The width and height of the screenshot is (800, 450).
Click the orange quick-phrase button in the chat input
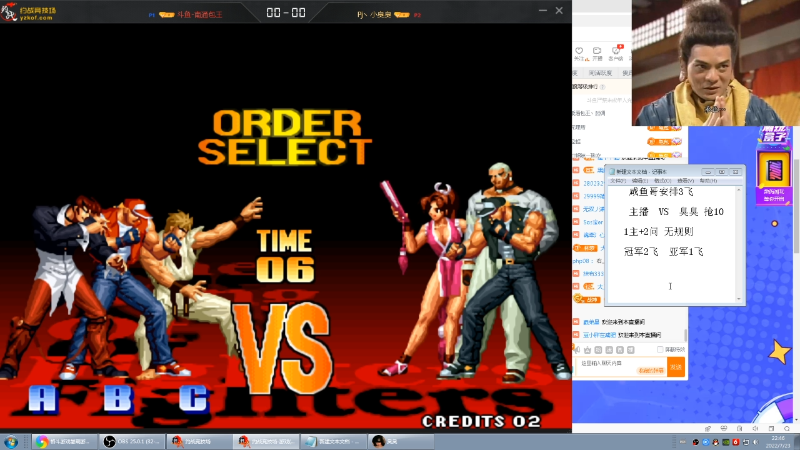click(x=652, y=370)
